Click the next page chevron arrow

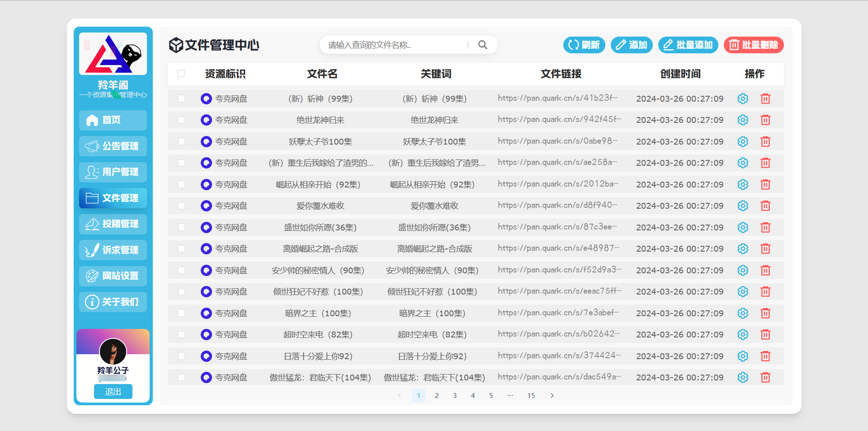pyautogui.click(x=552, y=395)
